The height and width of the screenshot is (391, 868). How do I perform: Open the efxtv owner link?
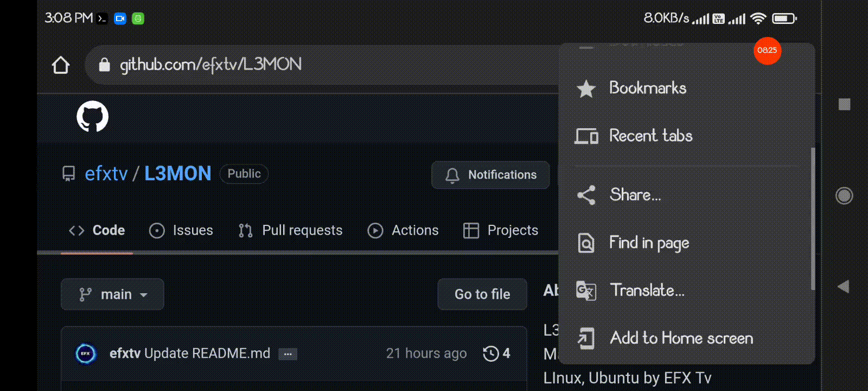pos(106,174)
